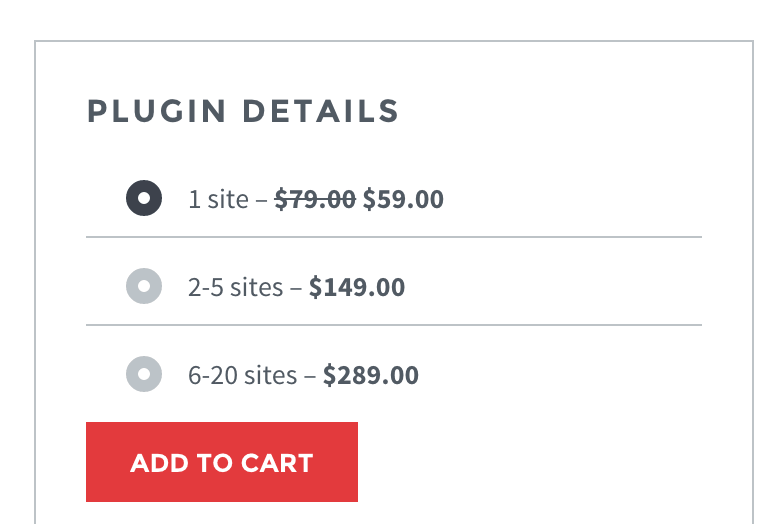This screenshot has width=784, height=524.
Task: Click the $289.00 price text
Action: click(371, 376)
